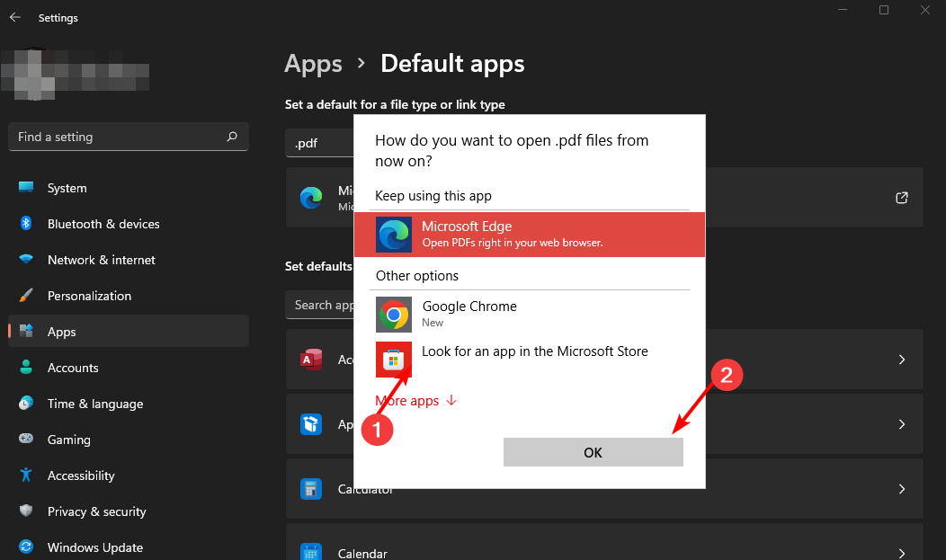946x560 pixels.
Task: Click the Apps breadcrumb link
Action: 313,64
